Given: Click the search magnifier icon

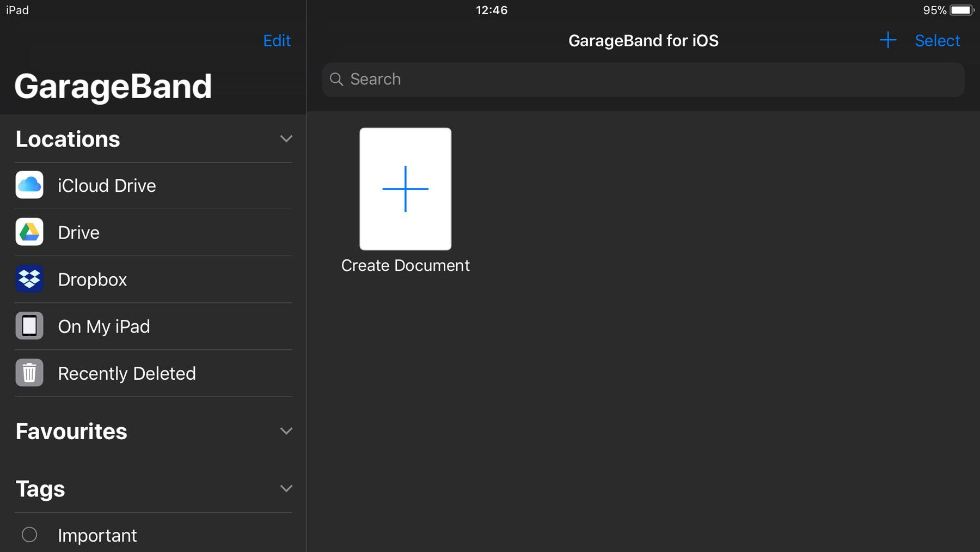Looking at the screenshot, I should click(x=336, y=80).
